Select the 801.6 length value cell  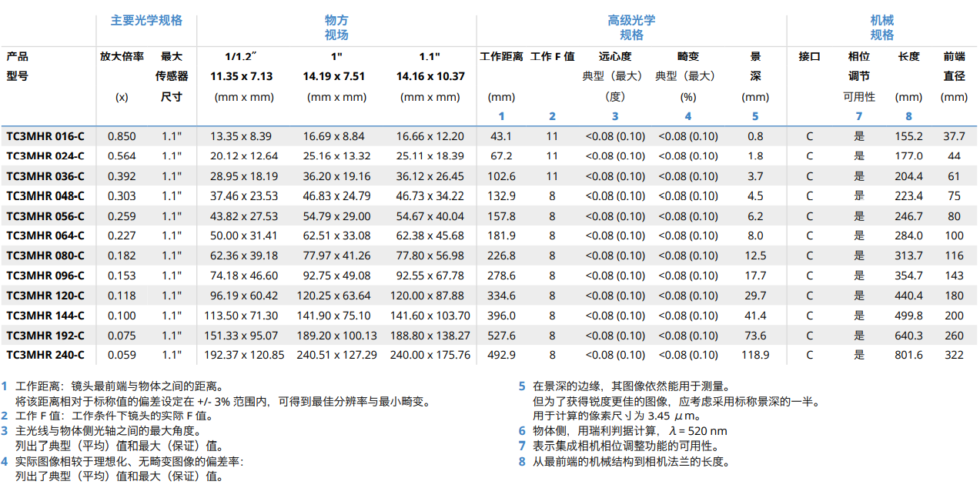908,355
